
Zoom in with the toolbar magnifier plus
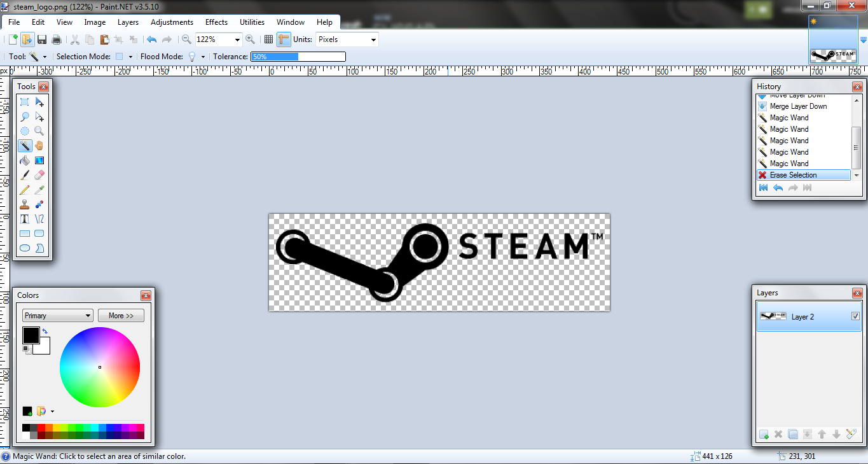point(250,39)
